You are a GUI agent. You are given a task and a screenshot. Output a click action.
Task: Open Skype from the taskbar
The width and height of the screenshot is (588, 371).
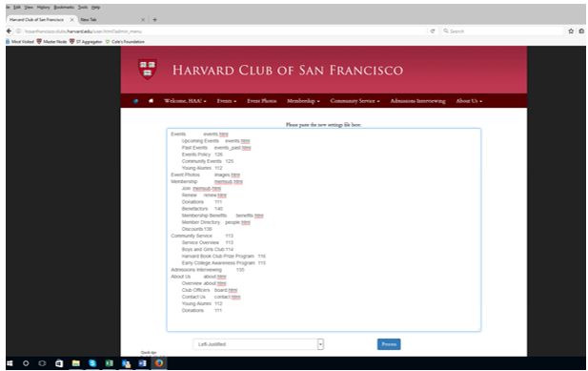coord(92,363)
